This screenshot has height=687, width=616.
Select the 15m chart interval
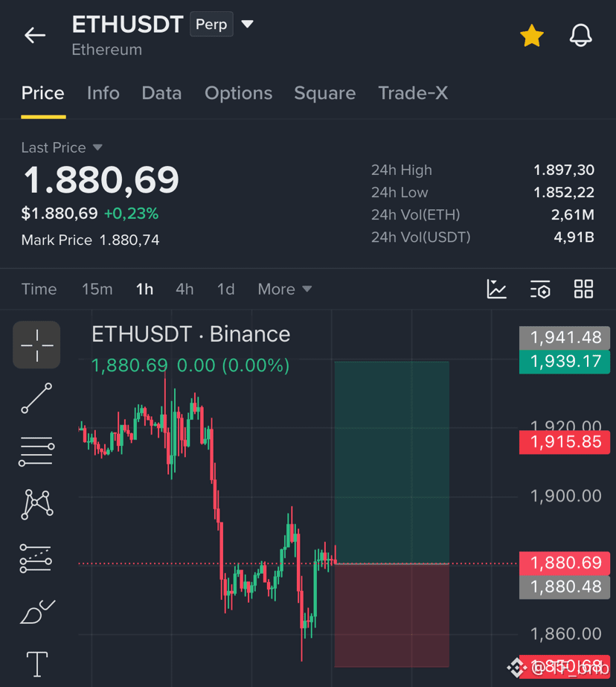coord(97,290)
